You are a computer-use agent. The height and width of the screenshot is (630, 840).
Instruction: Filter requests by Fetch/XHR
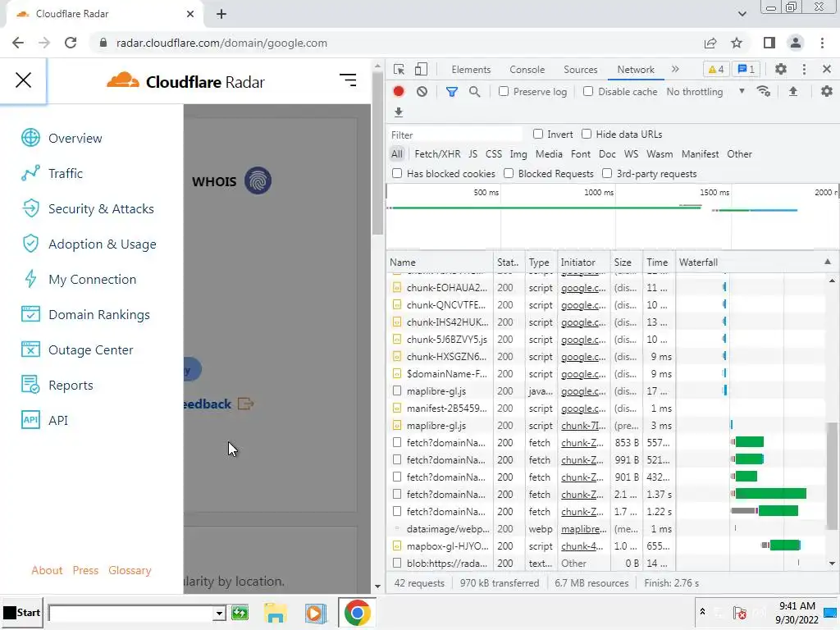pyautogui.click(x=437, y=154)
